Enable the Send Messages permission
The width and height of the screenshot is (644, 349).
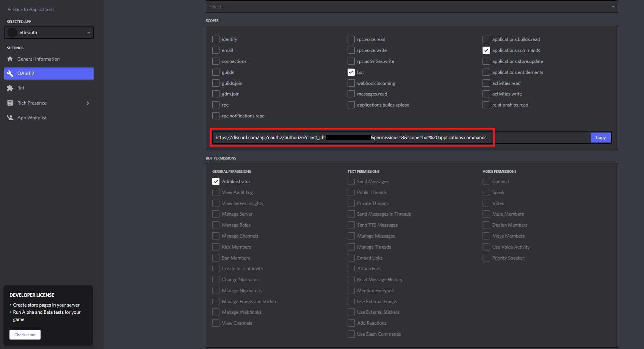pyautogui.click(x=351, y=182)
